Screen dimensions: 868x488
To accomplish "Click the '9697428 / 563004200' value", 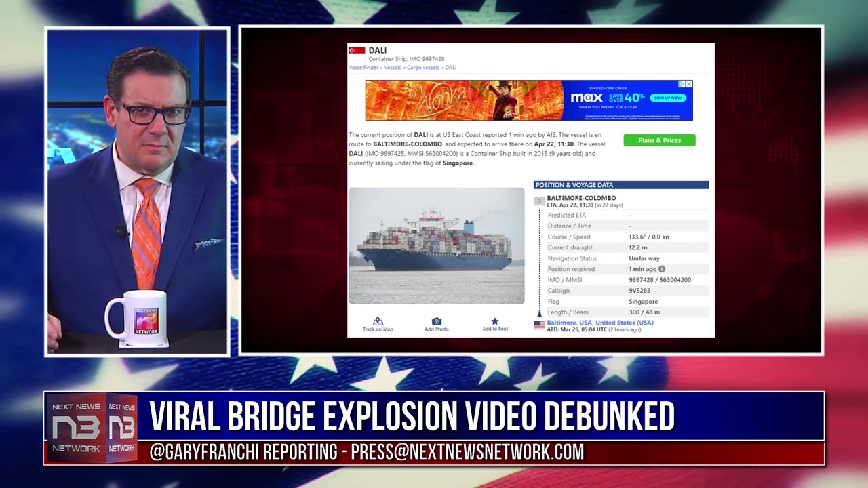I will tap(660, 280).
